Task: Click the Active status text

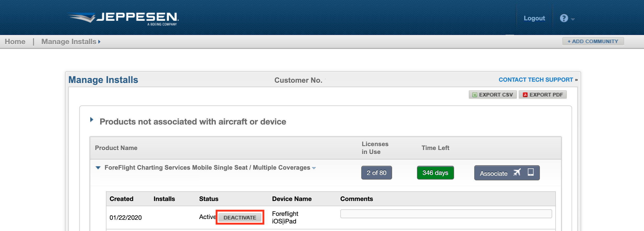Action: tap(207, 217)
